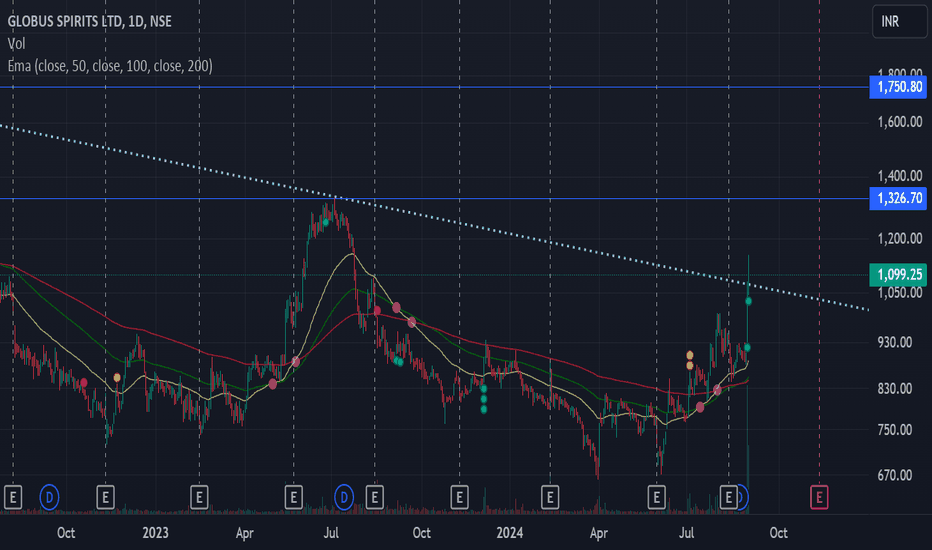Open the dividend D marker above Jul 2023
Screen dimensions: 932x550
click(344, 497)
